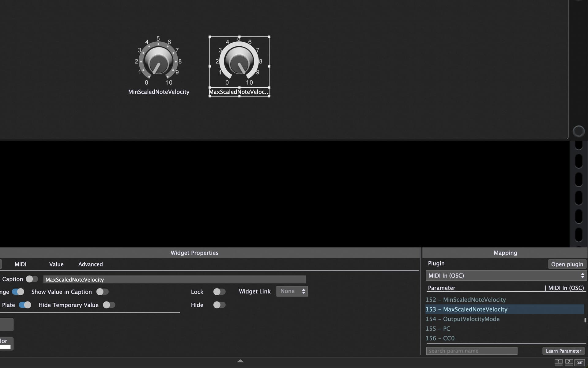Image resolution: width=588 pixels, height=368 pixels.
Task: Select parameter 154 - OutputVelocityMode
Action: [505, 319]
